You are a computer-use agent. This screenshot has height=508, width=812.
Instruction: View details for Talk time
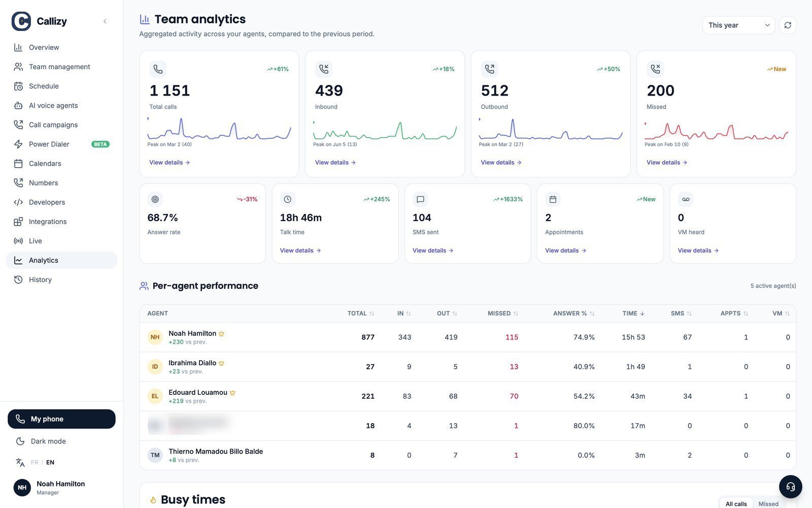click(x=300, y=250)
